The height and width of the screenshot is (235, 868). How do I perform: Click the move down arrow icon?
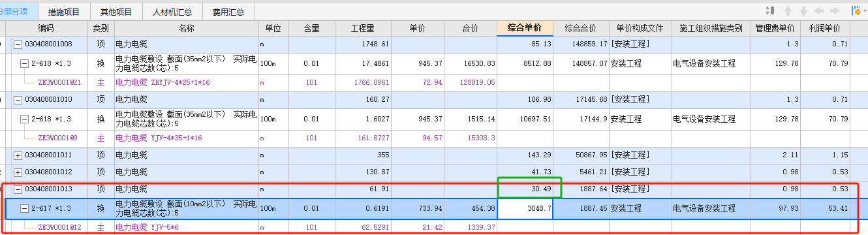coord(803,11)
